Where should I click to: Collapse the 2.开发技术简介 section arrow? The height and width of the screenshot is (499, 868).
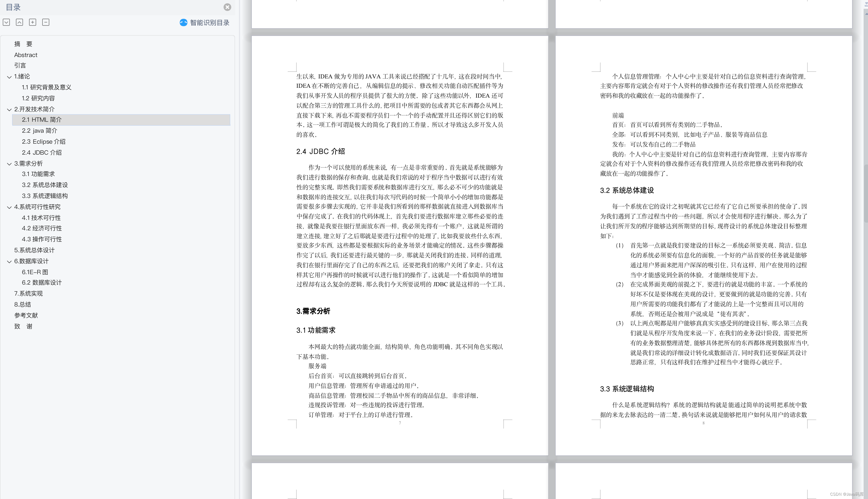(9, 110)
